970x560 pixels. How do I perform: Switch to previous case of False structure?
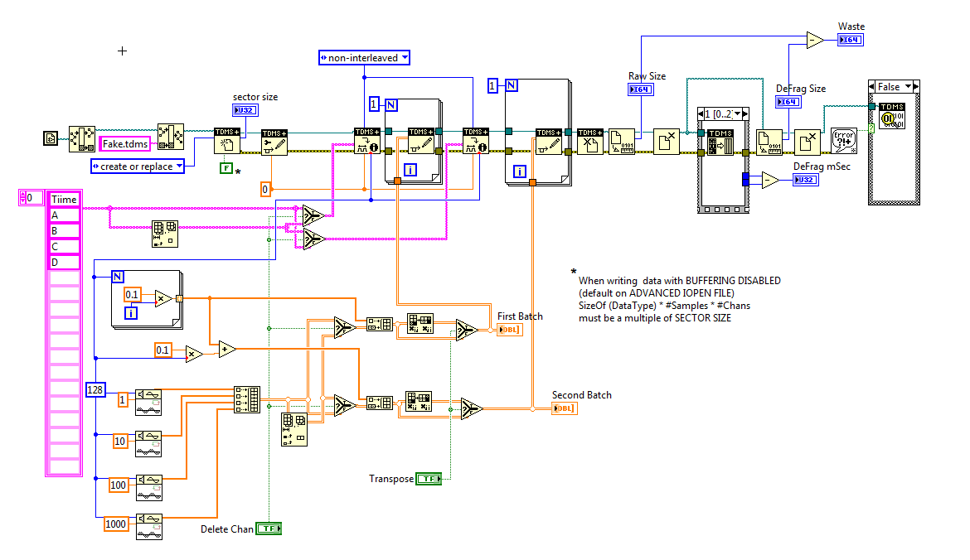click(x=872, y=86)
